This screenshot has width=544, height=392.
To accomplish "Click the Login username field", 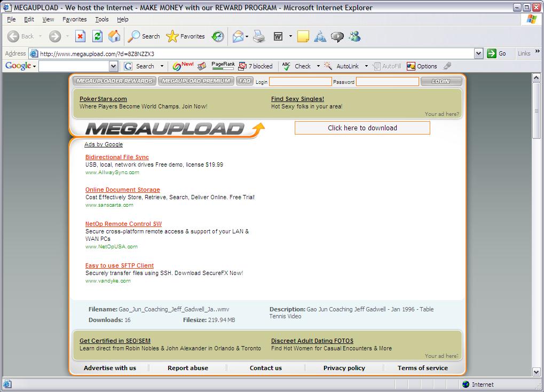I will click(301, 82).
